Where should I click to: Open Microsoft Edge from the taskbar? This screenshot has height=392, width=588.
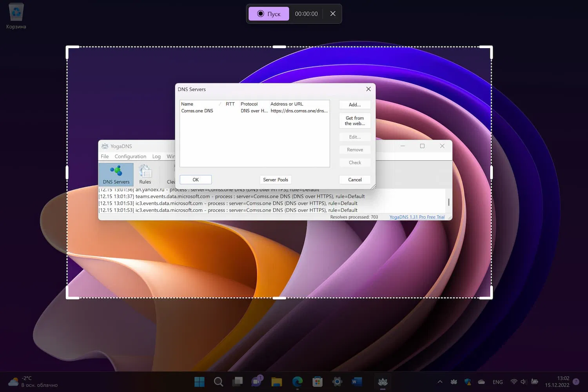[298, 381]
